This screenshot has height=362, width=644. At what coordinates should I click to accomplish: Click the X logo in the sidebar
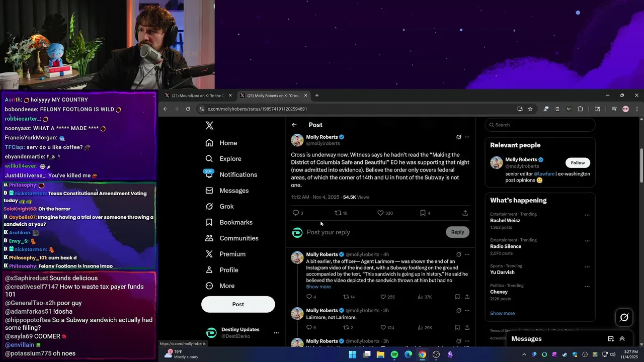(x=209, y=126)
